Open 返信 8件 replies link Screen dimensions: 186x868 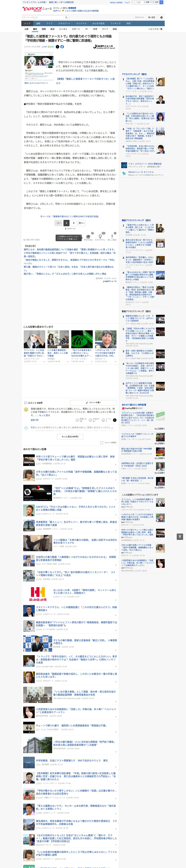35,420
